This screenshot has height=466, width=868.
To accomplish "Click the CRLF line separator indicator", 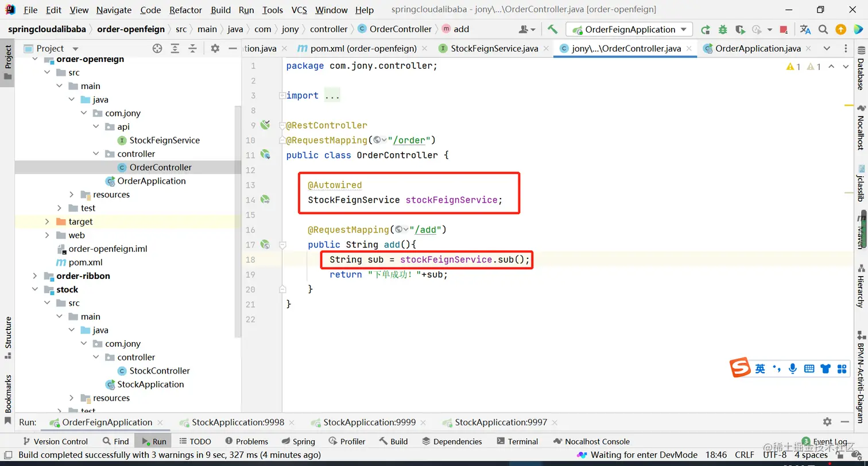I will click(745, 455).
